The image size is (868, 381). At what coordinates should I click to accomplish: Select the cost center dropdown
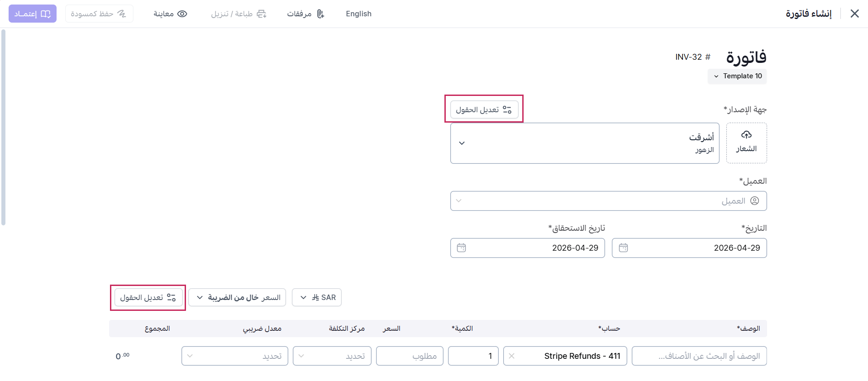tap(332, 356)
